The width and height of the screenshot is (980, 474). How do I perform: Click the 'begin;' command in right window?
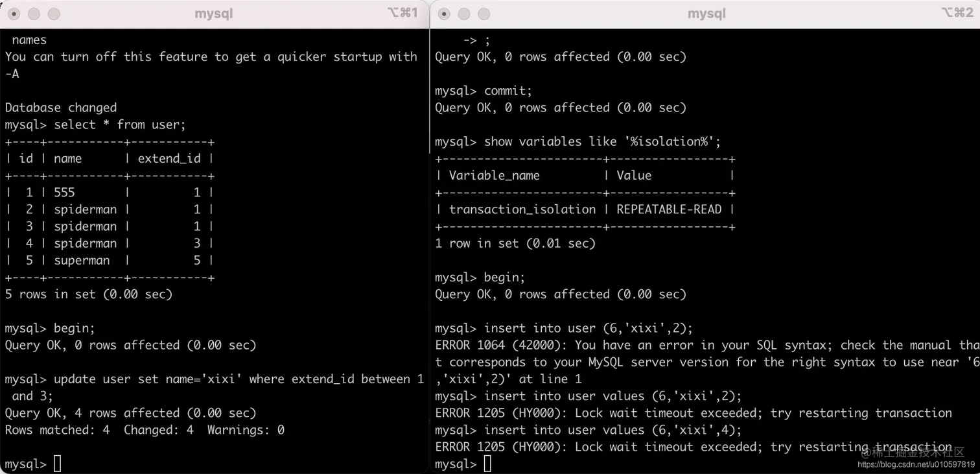point(504,277)
